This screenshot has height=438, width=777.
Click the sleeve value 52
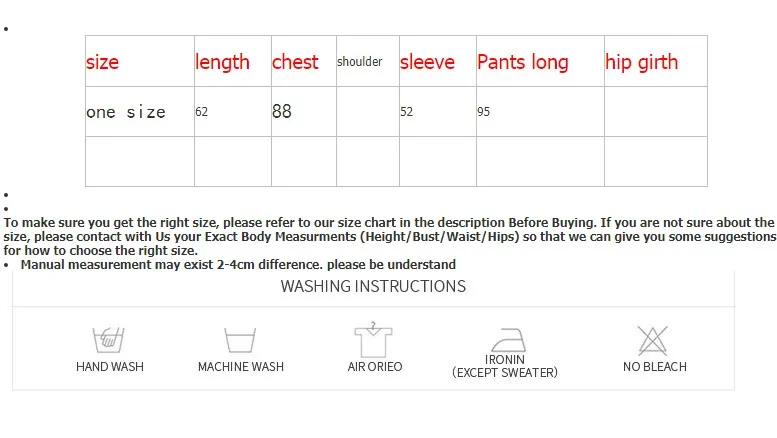point(406,111)
